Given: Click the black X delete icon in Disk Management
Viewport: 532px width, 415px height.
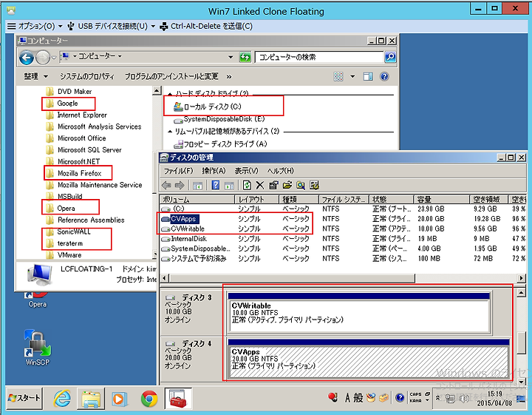Looking at the screenshot, I should coord(260,185).
